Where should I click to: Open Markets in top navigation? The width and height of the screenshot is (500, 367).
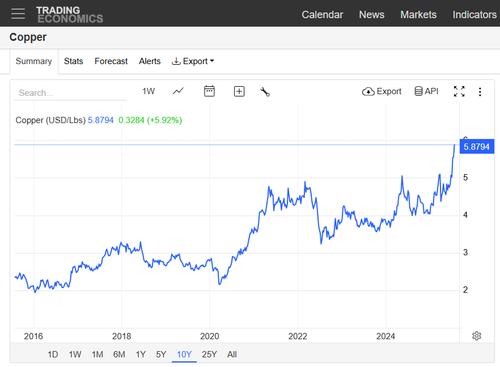click(x=418, y=15)
